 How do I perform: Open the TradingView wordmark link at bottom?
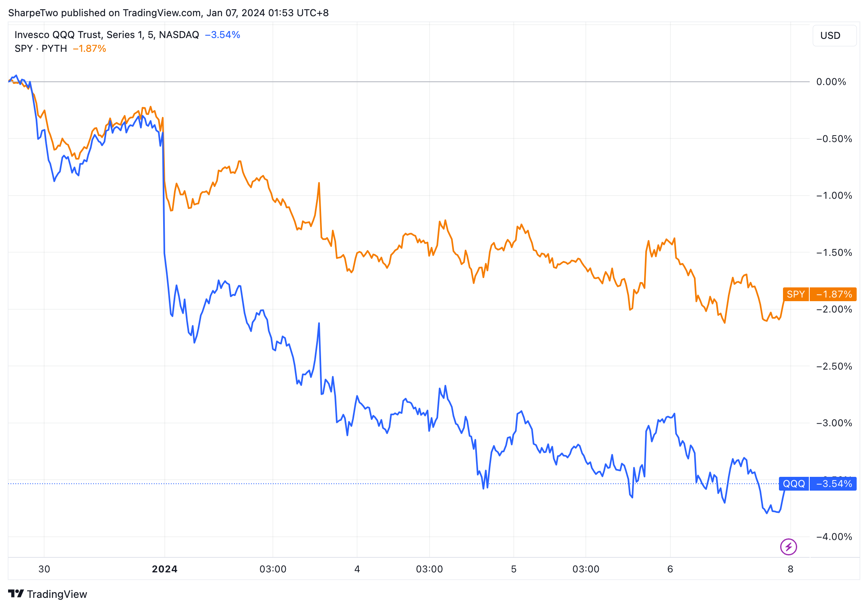(x=57, y=594)
